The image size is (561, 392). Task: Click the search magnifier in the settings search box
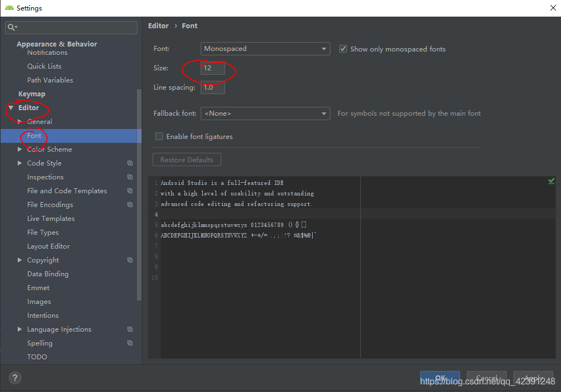point(11,27)
